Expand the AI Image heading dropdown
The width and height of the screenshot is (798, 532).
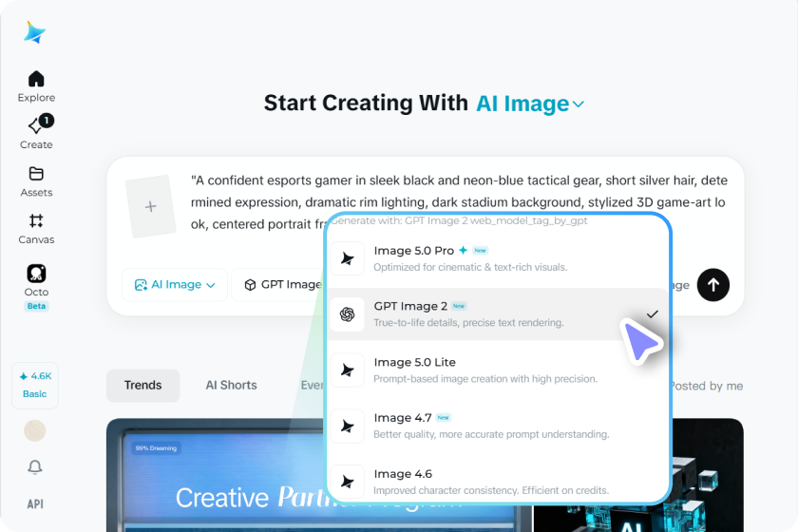530,104
